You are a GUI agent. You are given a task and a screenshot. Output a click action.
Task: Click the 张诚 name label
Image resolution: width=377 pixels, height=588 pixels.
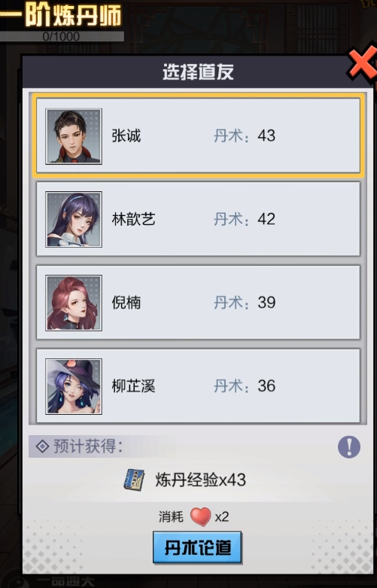pyautogui.click(x=126, y=136)
